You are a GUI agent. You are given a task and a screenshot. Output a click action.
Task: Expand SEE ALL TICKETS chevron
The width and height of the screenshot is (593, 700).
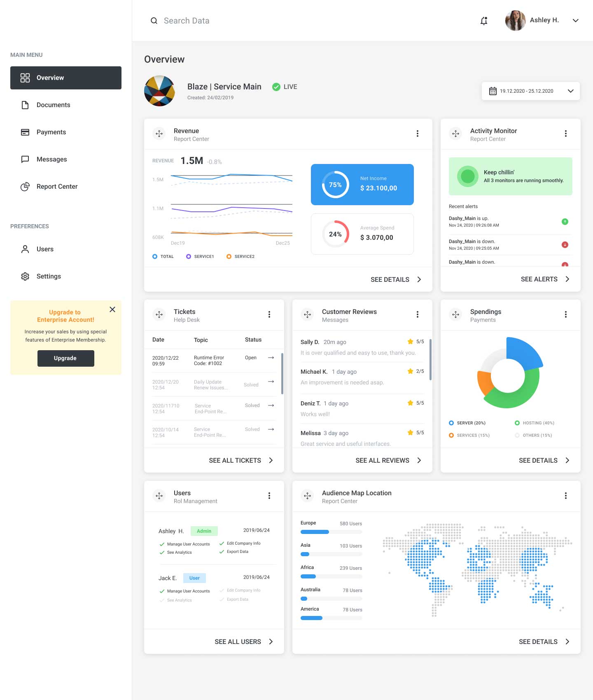(271, 460)
